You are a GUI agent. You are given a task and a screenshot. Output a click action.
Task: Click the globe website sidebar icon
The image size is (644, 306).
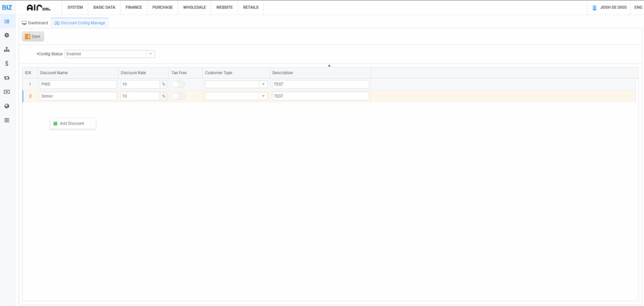coord(6,106)
